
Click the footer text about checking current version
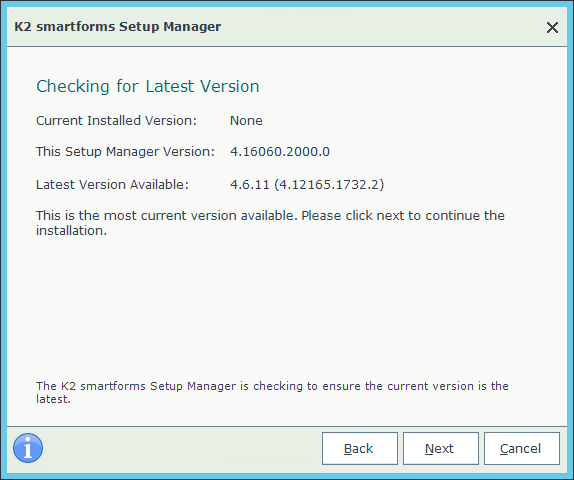tap(272, 392)
